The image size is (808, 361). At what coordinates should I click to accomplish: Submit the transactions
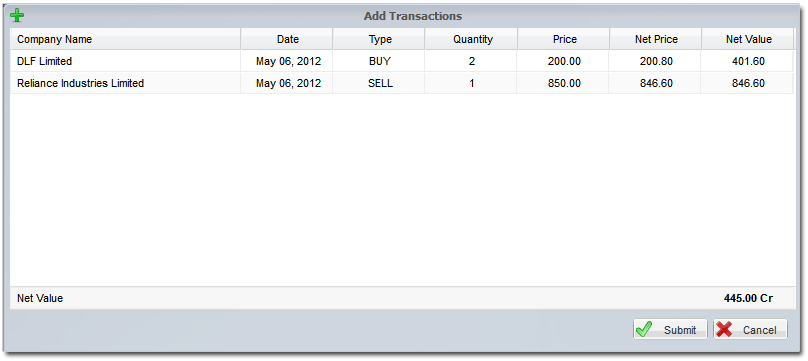click(x=670, y=329)
